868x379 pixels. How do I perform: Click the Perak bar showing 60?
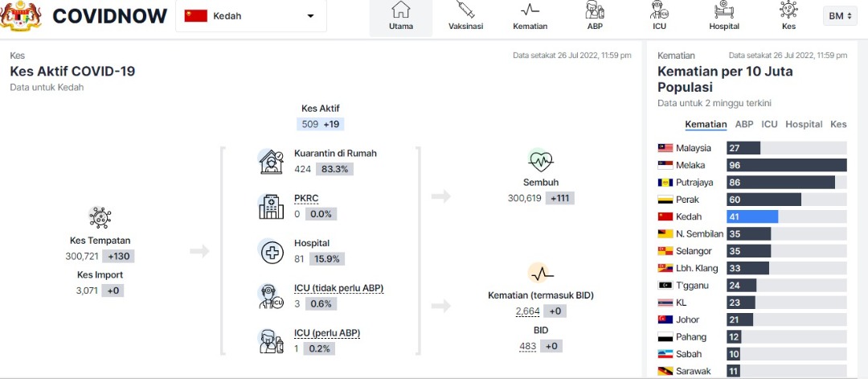pos(764,200)
